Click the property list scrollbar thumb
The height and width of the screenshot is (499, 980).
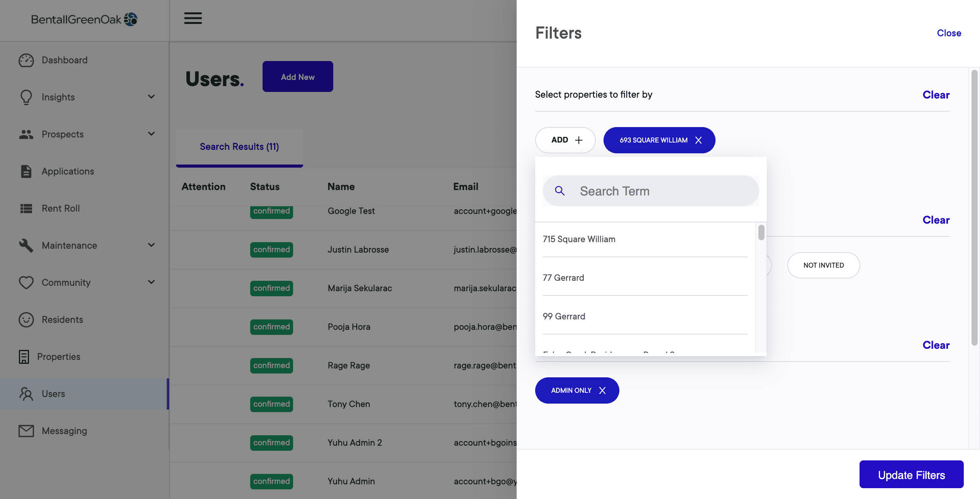(x=761, y=233)
